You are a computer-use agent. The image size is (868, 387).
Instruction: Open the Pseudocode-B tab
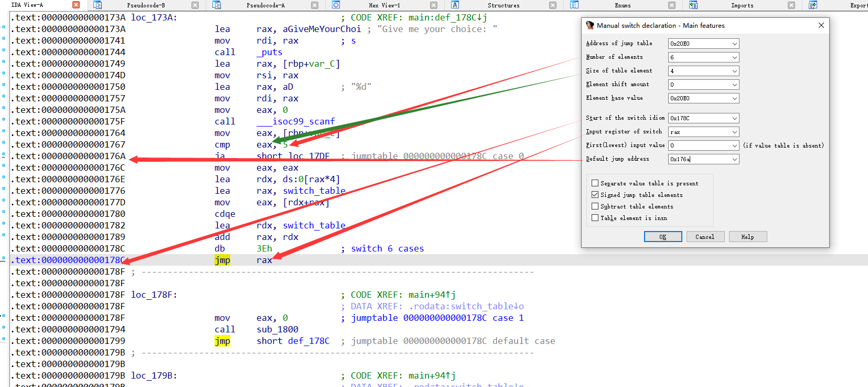tap(146, 5)
